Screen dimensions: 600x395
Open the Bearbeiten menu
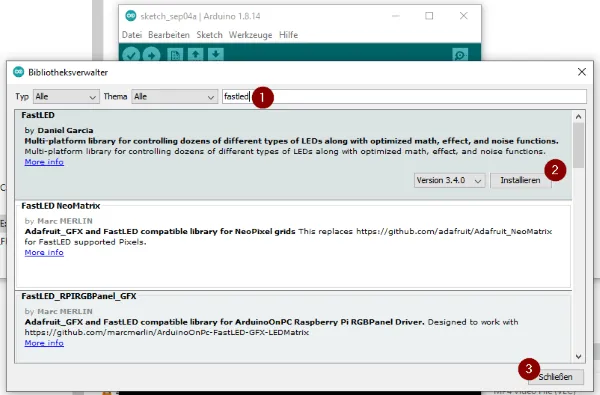click(169, 35)
